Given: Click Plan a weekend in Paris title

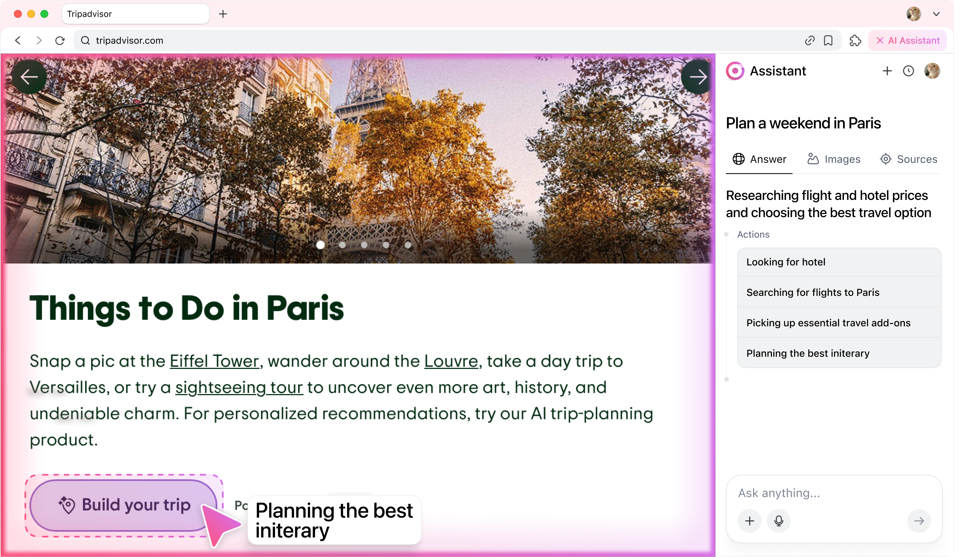Looking at the screenshot, I should point(803,123).
